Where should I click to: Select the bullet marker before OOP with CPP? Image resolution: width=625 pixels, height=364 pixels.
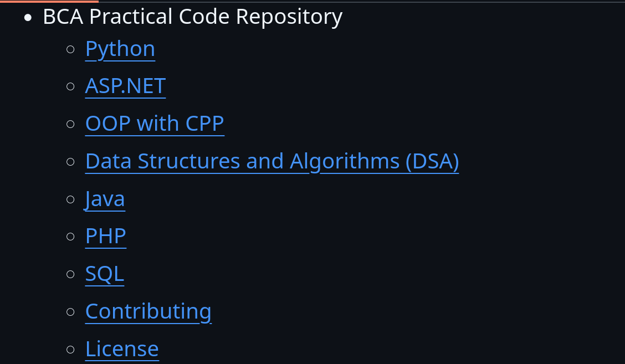70,124
